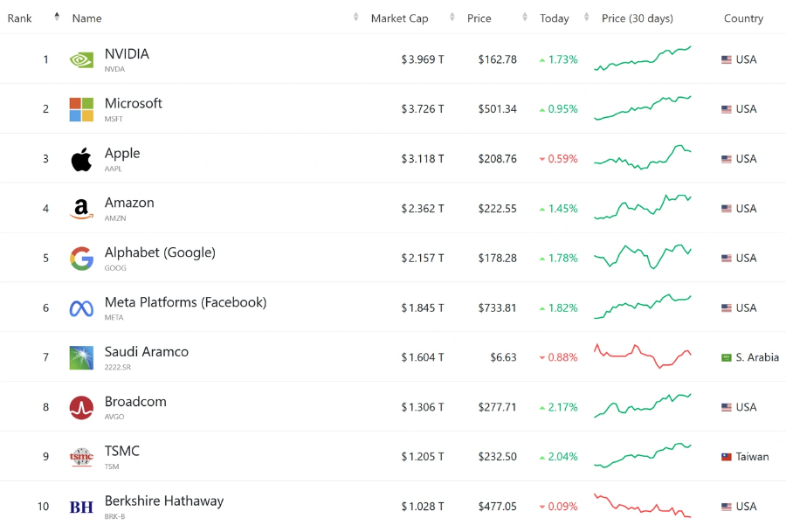Click the Today column header
The width and height of the screenshot is (786, 532).
555,18
